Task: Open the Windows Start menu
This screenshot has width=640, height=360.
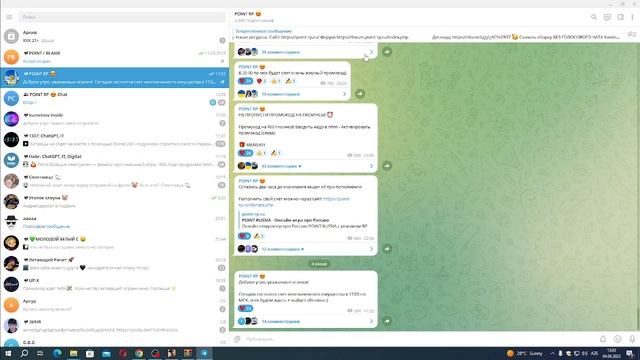Action: (x=8, y=353)
